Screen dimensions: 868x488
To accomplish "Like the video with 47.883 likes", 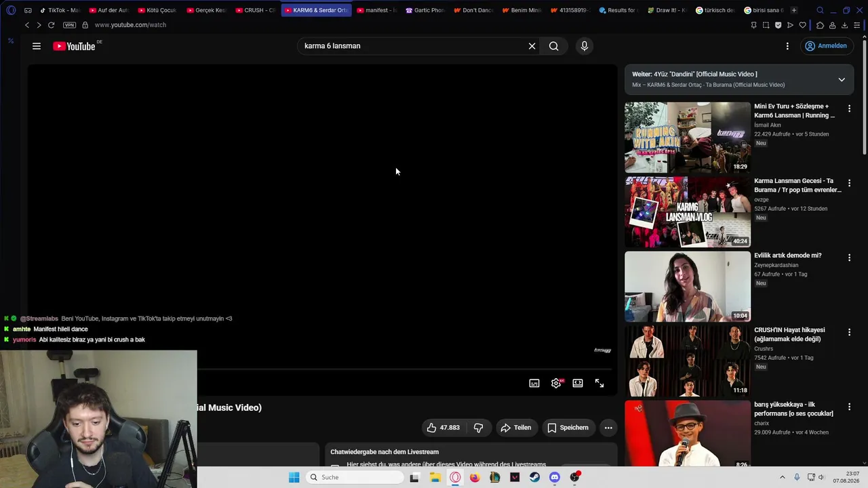I will click(x=443, y=428).
